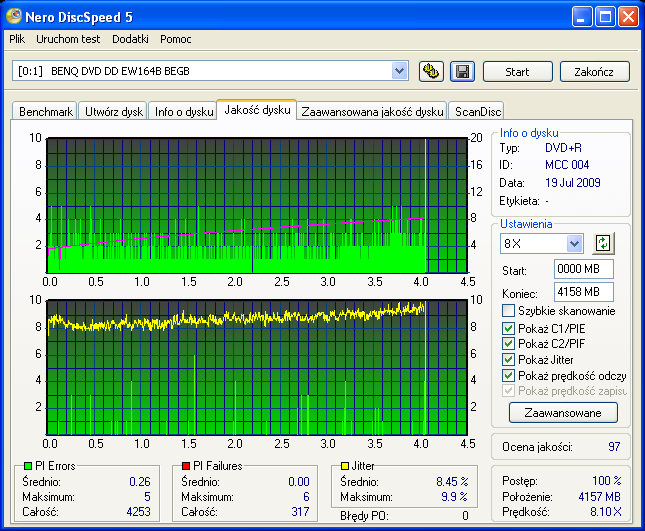Viewport: 645px width, 531px height.
Task: Maximize the Nero DiscSpeed window
Action: 605,16
